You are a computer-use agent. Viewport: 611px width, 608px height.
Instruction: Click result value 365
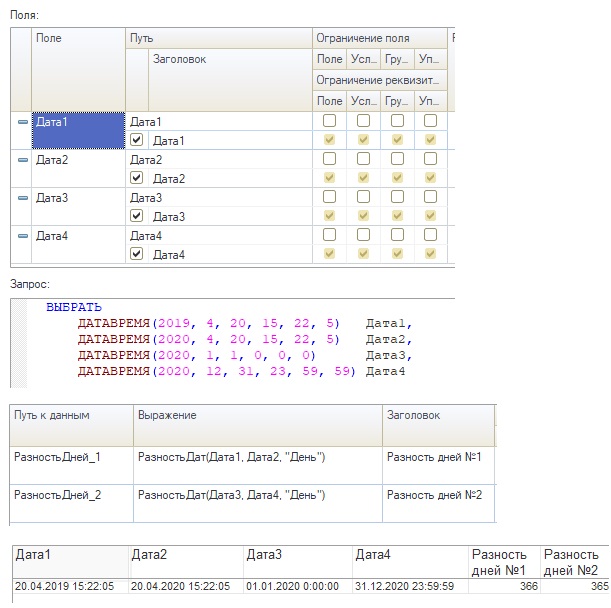tap(575, 586)
